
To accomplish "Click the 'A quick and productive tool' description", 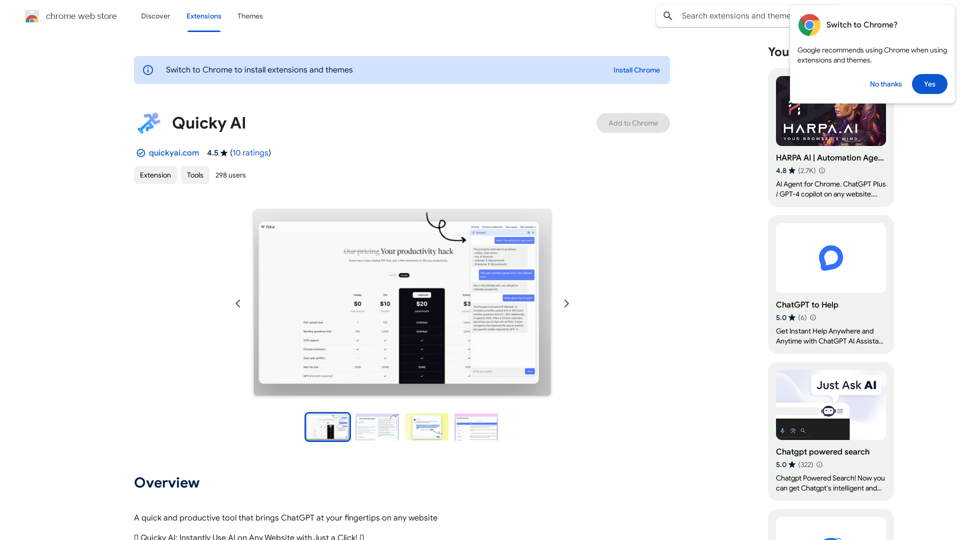I will point(285,518).
